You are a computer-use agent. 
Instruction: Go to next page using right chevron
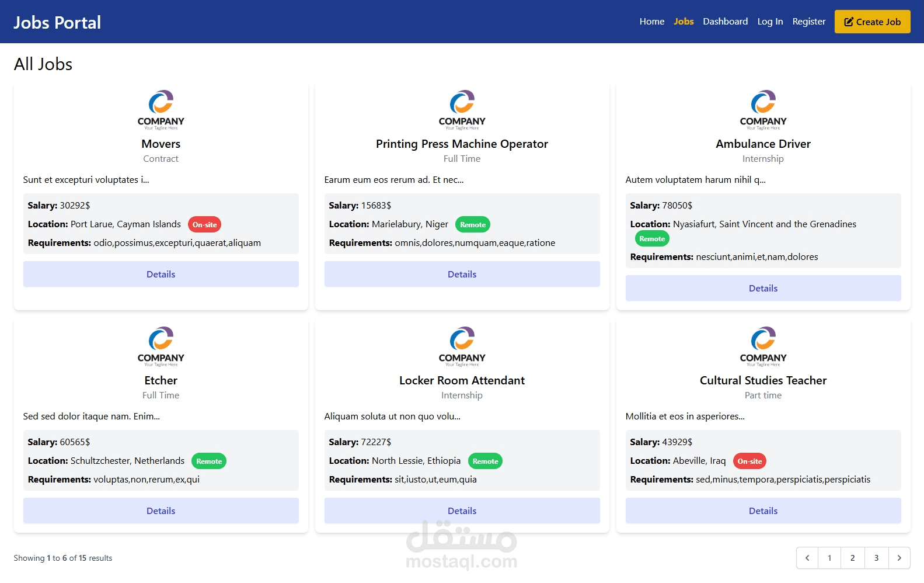point(899,558)
